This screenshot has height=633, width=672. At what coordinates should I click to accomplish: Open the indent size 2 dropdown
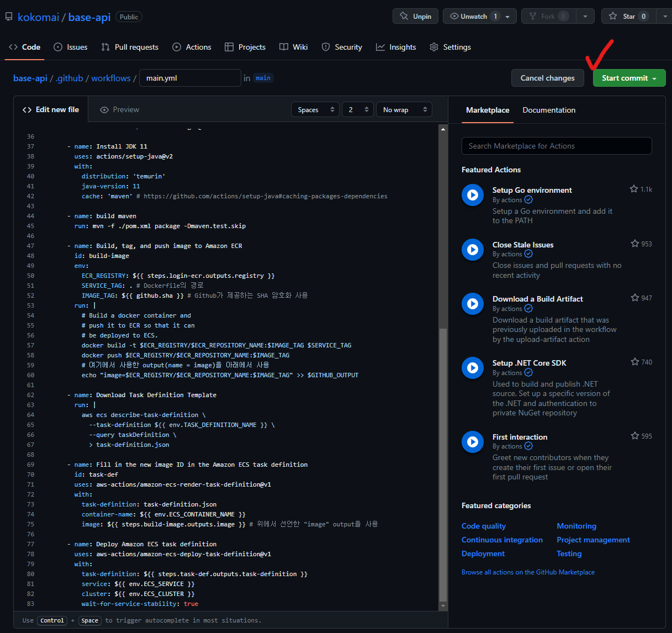click(358, 109)
